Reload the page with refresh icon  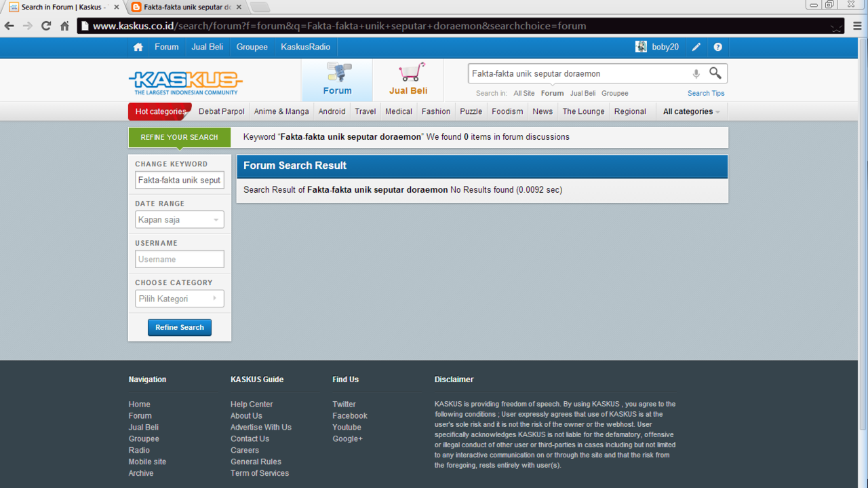[46, 26]
